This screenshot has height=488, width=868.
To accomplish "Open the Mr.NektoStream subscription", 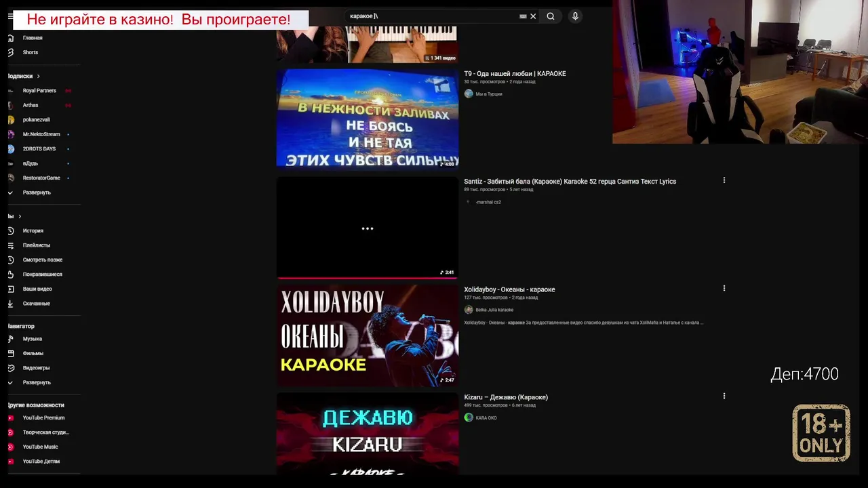I will 41,134.
